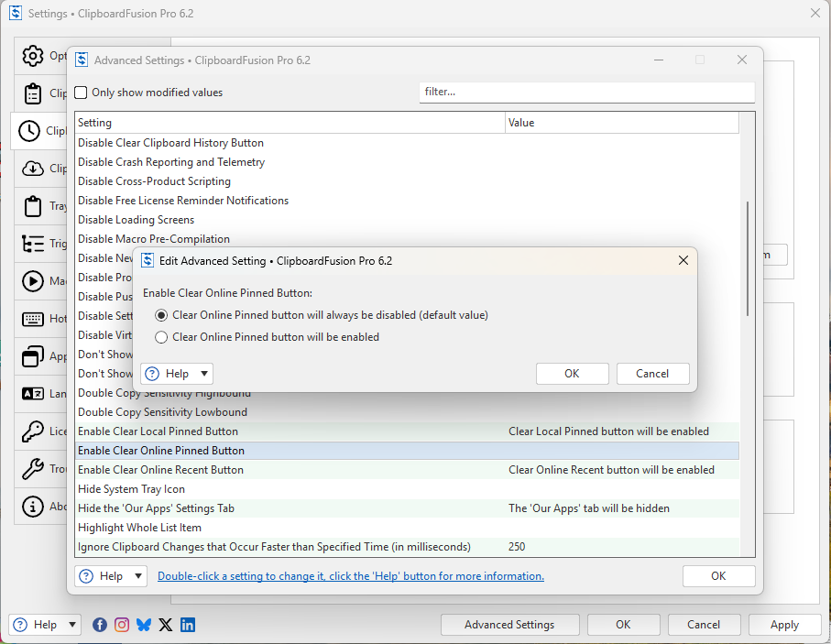831x644 pixels.
Task: Open the Instagram icon link
Action: pyautogui.click(x=122, y=625)
